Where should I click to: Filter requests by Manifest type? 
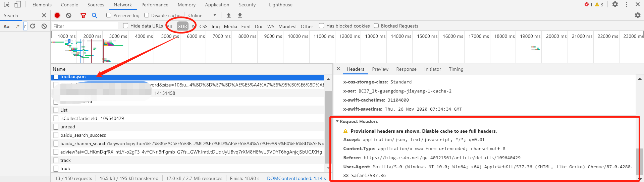point(287,26)
